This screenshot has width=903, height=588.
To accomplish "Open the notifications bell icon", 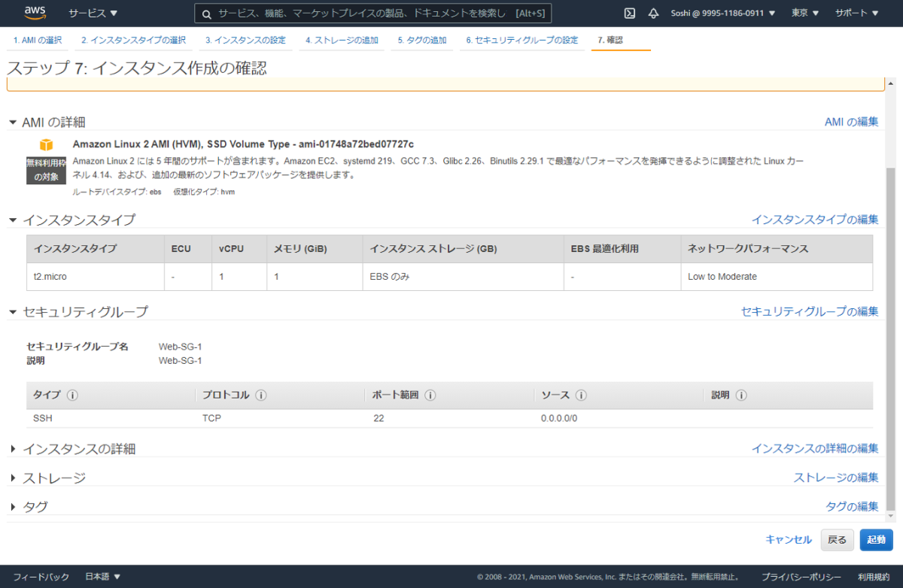I will [x=653, y=13].
